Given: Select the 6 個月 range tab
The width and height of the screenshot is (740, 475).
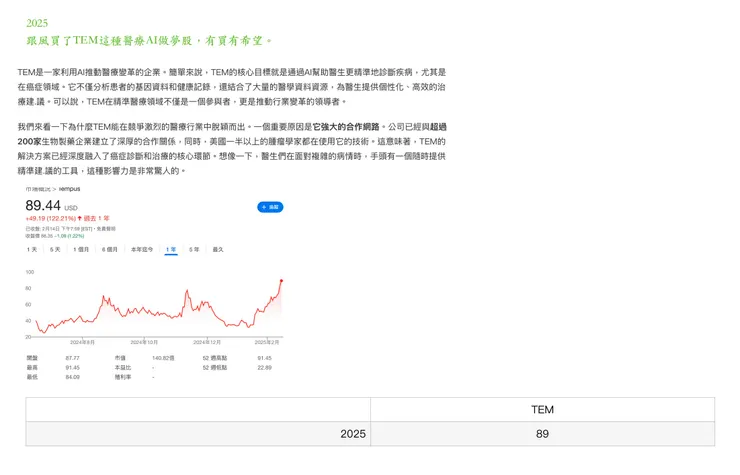Looking at the screenshot, I should coord(109,249).
